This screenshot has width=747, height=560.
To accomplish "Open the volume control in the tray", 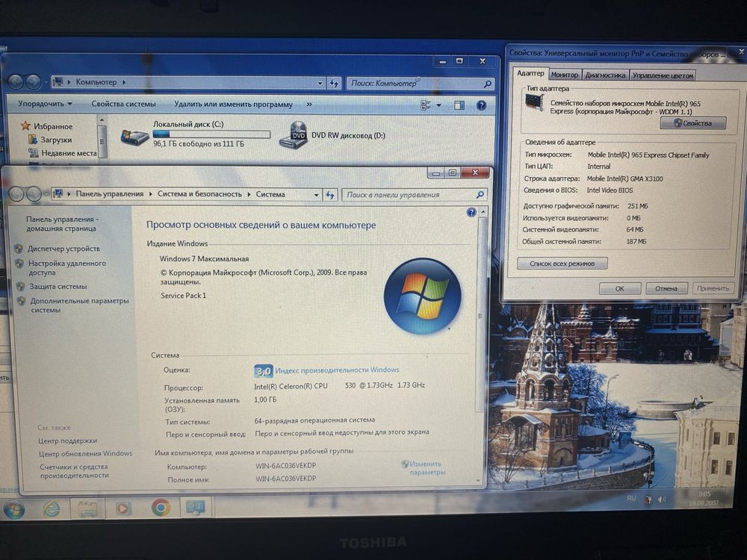I will click(x=662, y=500).
